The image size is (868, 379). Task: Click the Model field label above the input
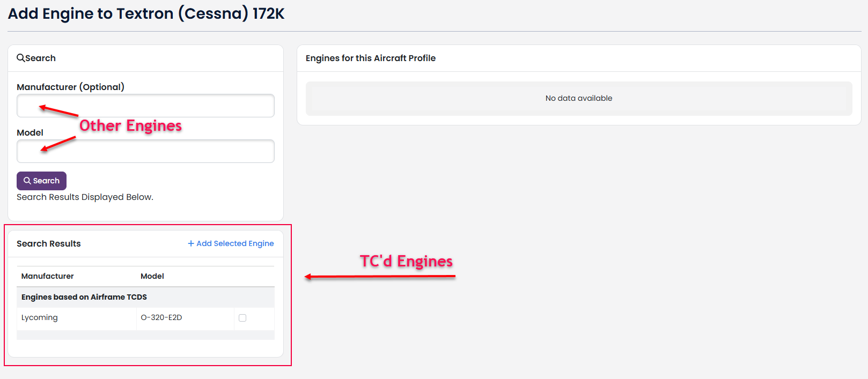tap(30, 132)
